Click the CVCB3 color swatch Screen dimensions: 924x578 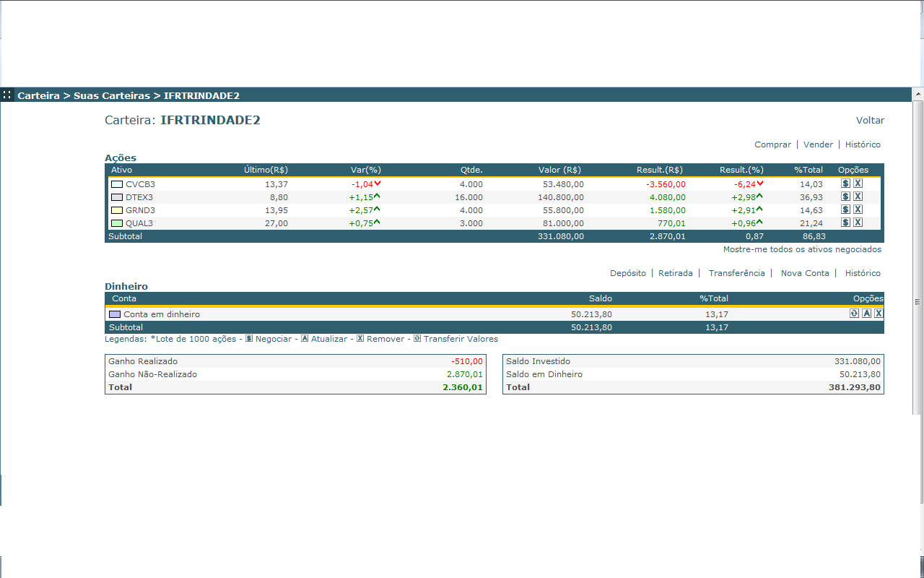117,184
